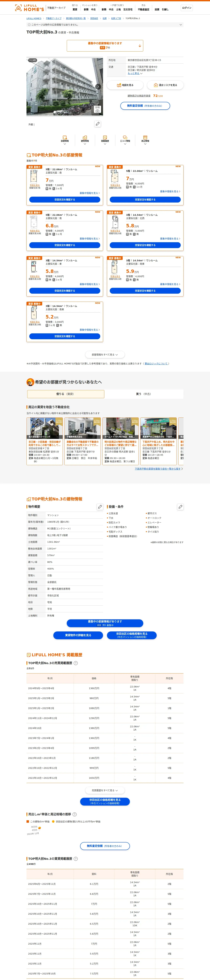Select the 6.1万円 rental history row

(105, 884)
